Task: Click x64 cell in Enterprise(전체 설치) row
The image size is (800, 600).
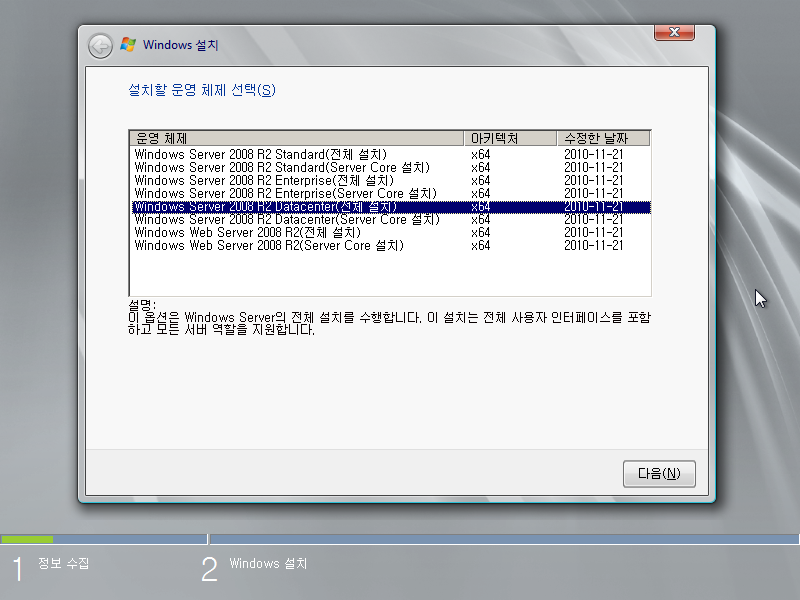Action: pos(481,181)
